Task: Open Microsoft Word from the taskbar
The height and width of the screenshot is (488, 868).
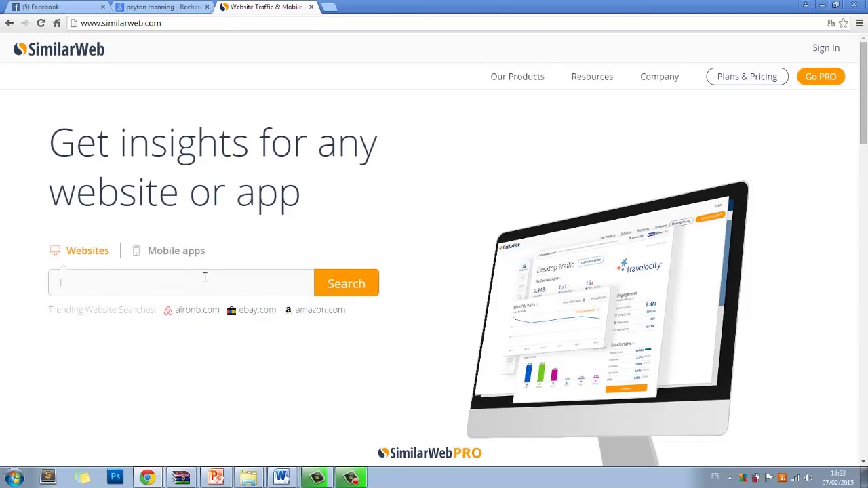Action: (281, 477)
